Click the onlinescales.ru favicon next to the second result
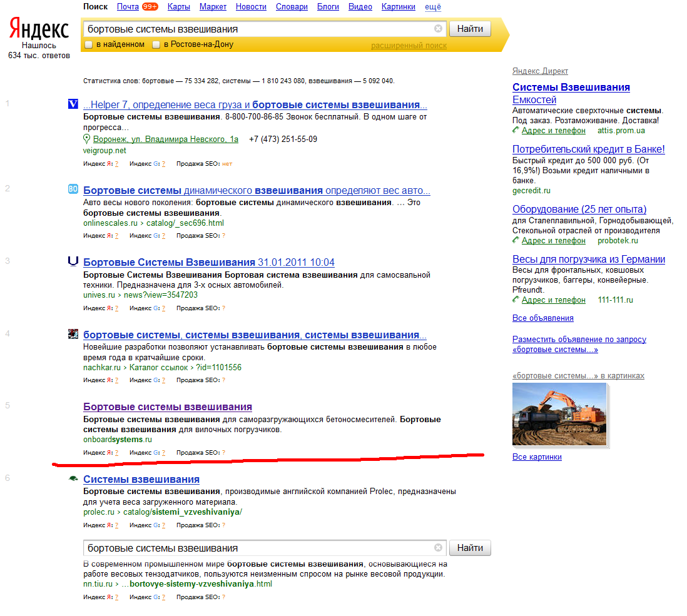Viewport: 687px width, 616px height. (x=73, y=189)
